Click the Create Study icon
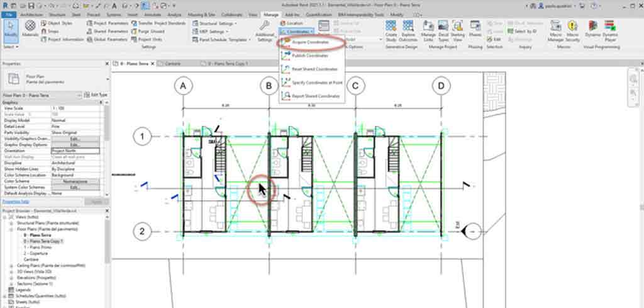Viewport: 644px width, 308px height. click(x=391, y=29)
